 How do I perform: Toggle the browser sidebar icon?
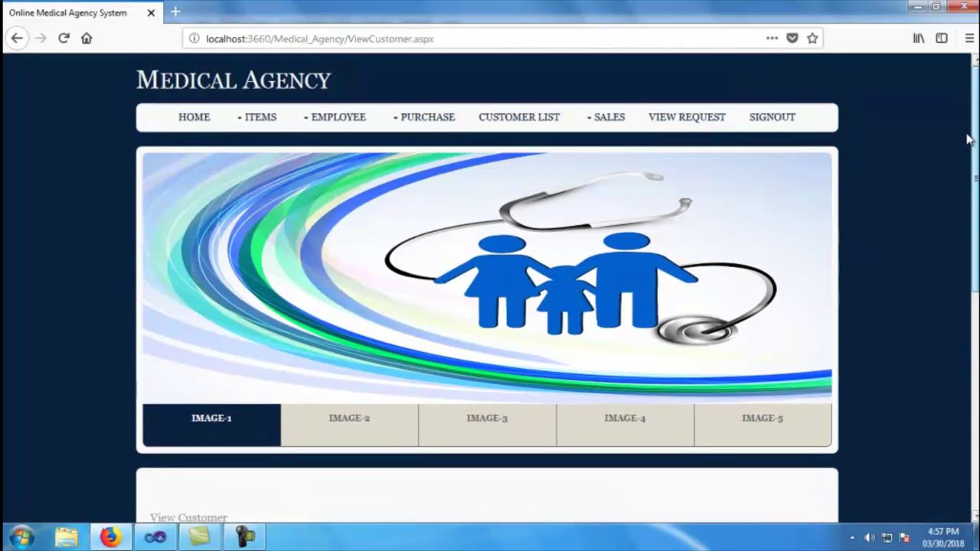click(x=942, y=38)
